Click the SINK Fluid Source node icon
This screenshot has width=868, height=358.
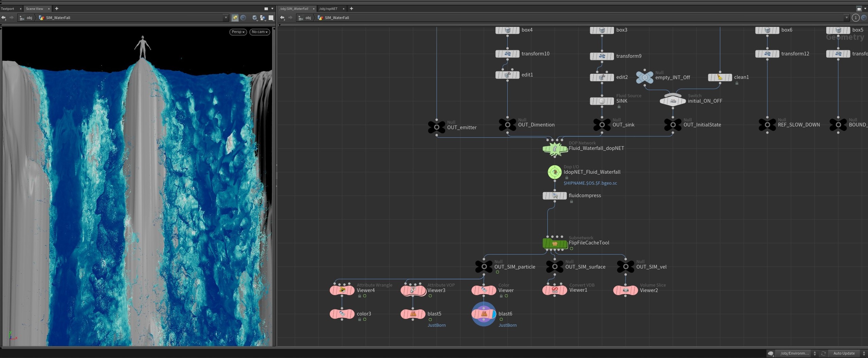click(x=602, y=101)
